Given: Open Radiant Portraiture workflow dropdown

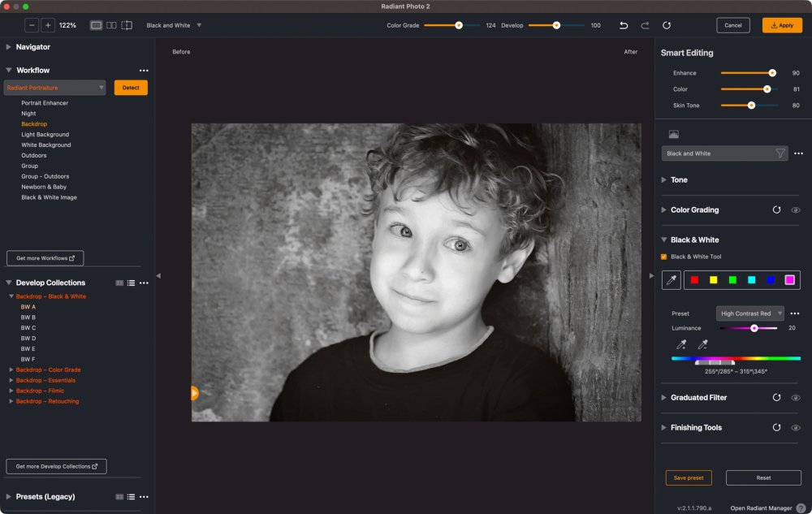Looking at the screenshot, I should tap(54, 88).
